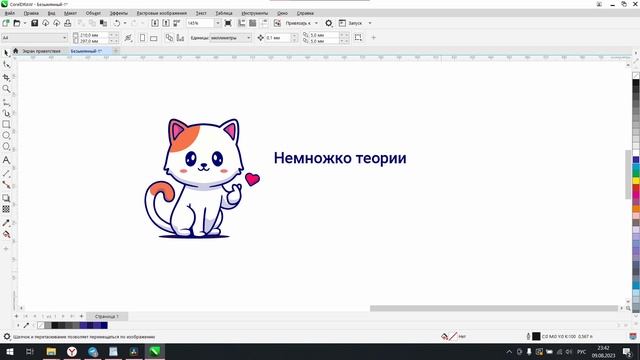This screenshot has width=640, height=360.
Task: Apply layout to current page only
Action: pos(180,38)
